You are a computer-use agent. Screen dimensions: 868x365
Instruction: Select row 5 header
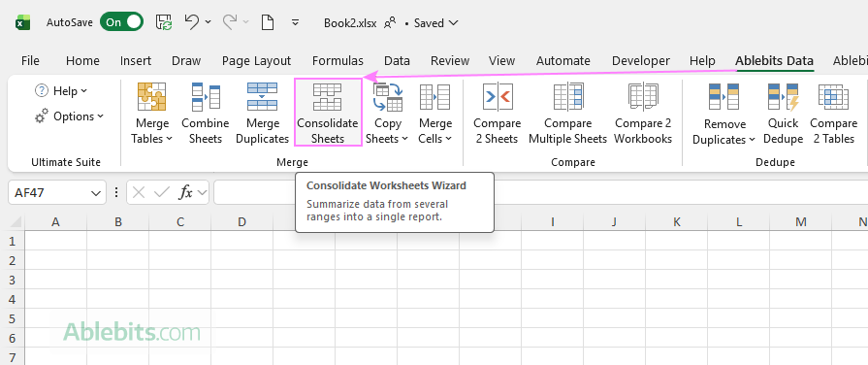(13, 318)
